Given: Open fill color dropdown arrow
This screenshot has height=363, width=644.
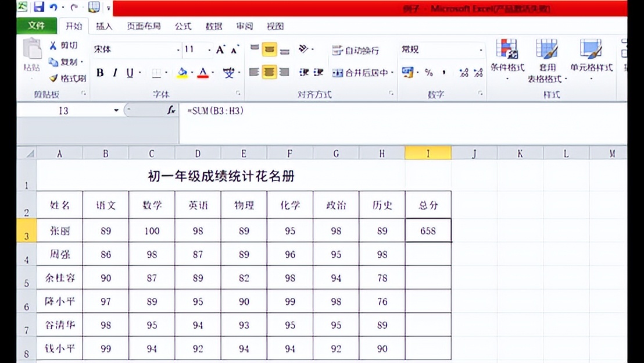Looking at the screenshot, I should (x=191, y=73).
